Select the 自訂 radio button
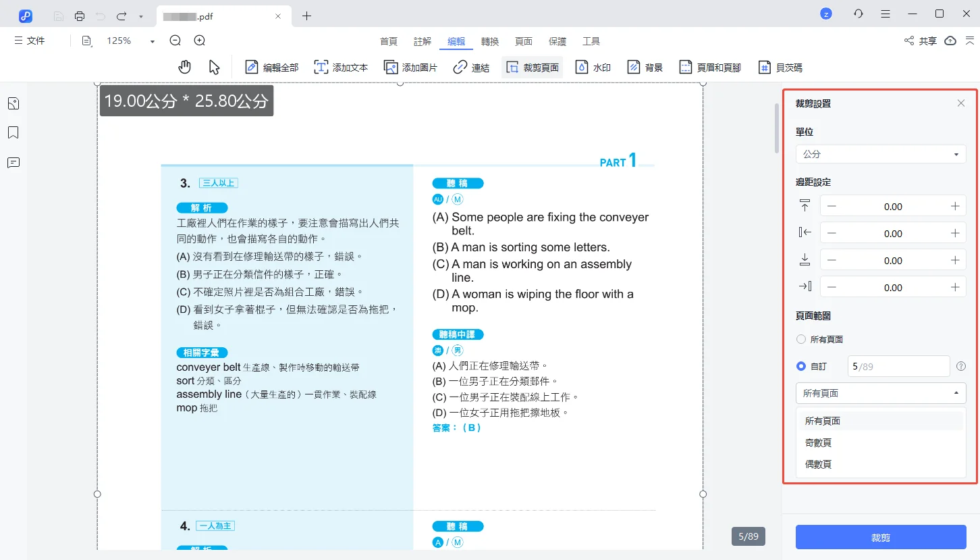 801,366
